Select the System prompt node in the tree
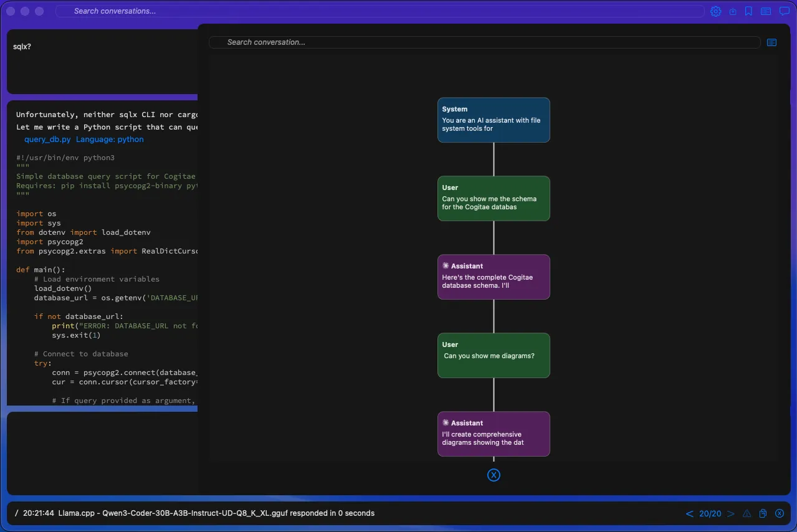The height and width of the screenshot is (532, 797). tap(494, 120)
